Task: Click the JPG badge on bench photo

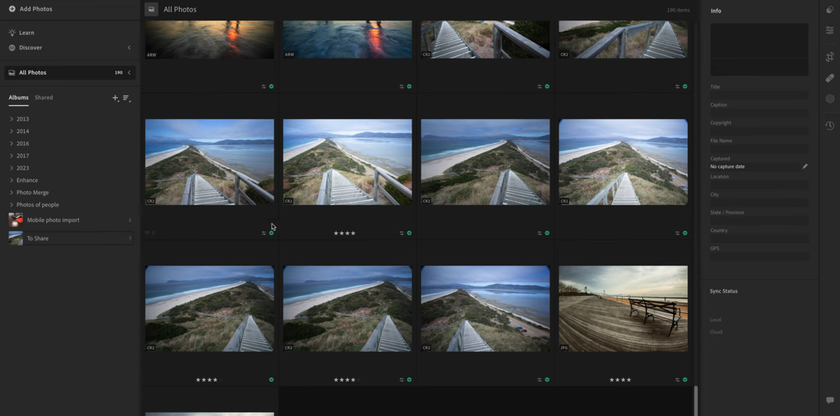Action: coord(564,347)
